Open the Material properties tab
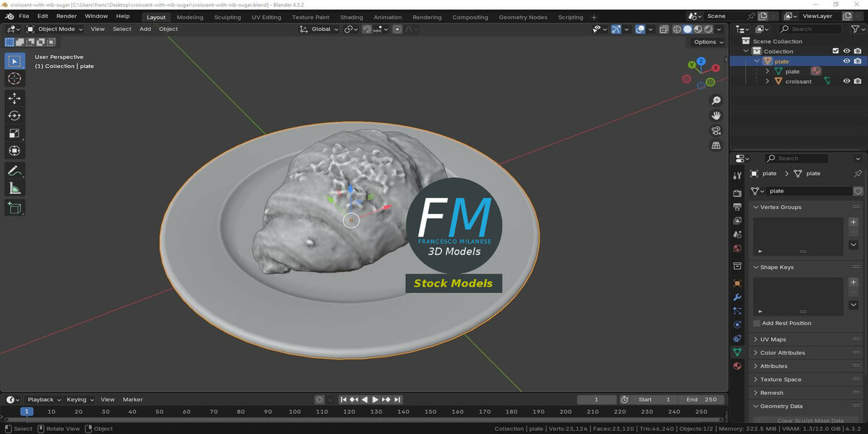This screenshot has width=868, height=434. pyautogui.click(x=737, y=366)
